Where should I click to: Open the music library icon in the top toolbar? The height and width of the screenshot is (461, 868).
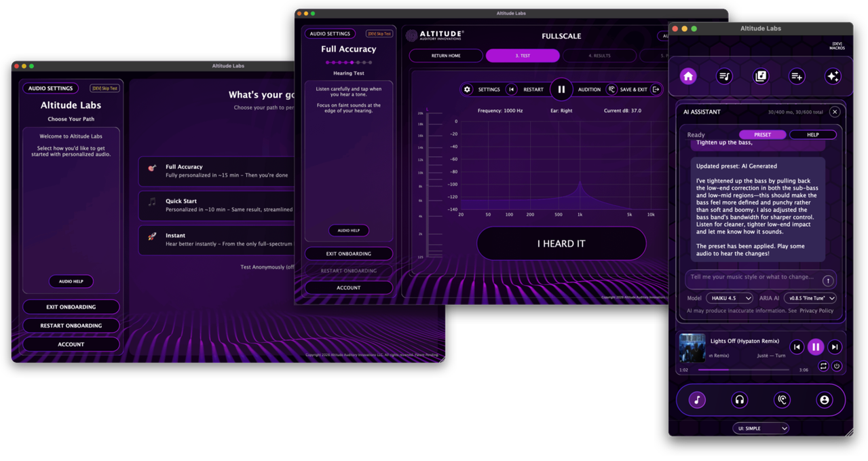[x=761, y=76]
